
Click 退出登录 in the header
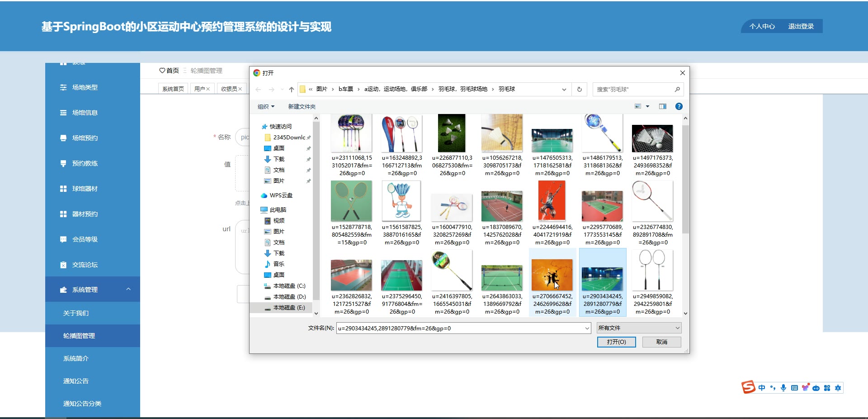click(x=801, y=26)
